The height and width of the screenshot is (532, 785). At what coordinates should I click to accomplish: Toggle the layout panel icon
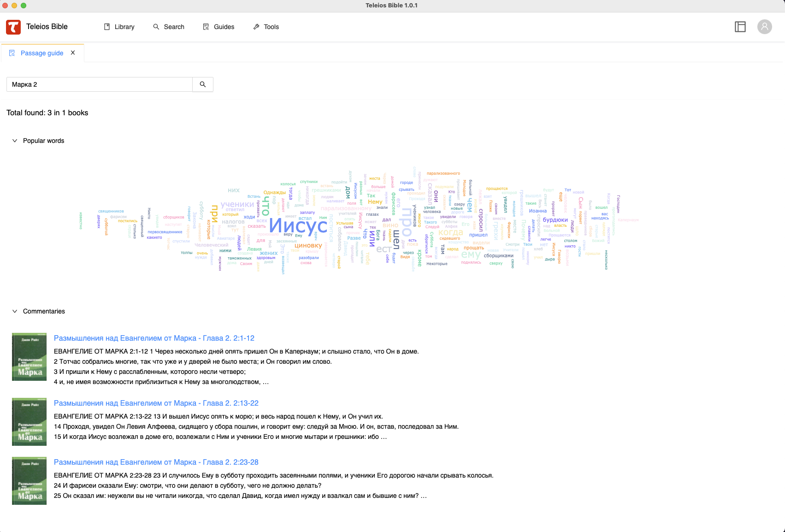pos(740,27)
